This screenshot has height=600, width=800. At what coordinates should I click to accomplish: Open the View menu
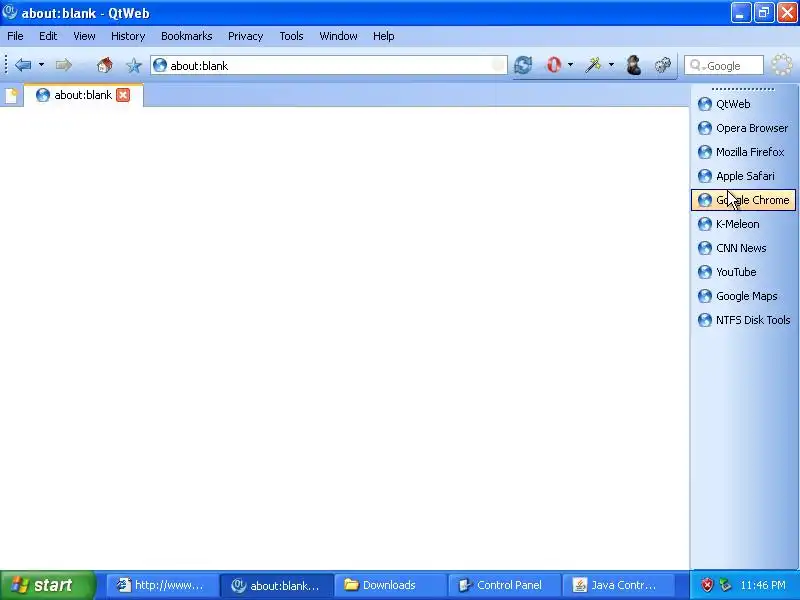click(84, 36)
